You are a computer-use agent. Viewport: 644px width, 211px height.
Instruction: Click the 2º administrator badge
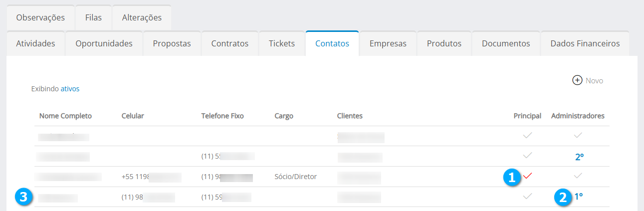click(x=579, y=157)
